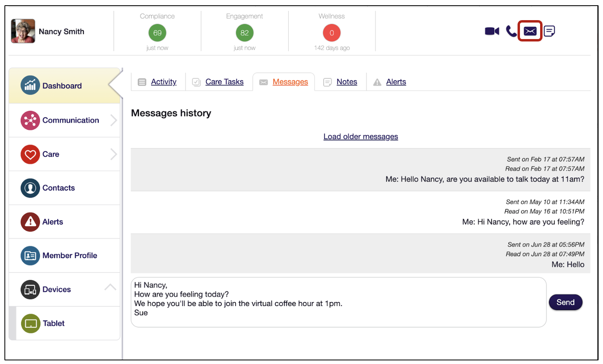Collapse the Devices section
The image size is (603, 364).
tap(110, 287)
